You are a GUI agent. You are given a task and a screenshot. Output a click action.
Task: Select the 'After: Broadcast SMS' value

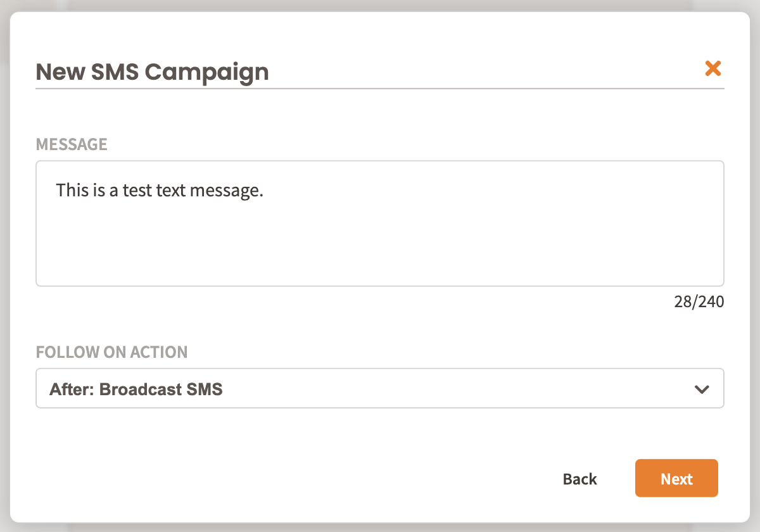click(136, 389)
